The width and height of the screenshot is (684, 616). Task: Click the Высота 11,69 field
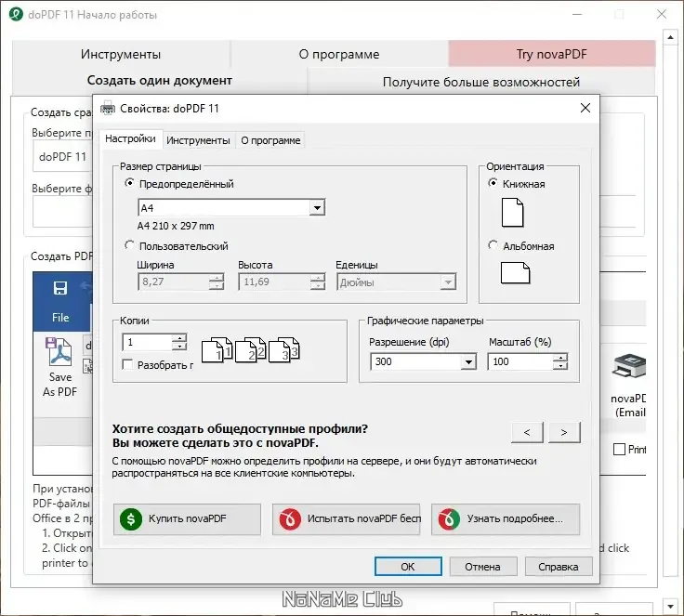275,282
